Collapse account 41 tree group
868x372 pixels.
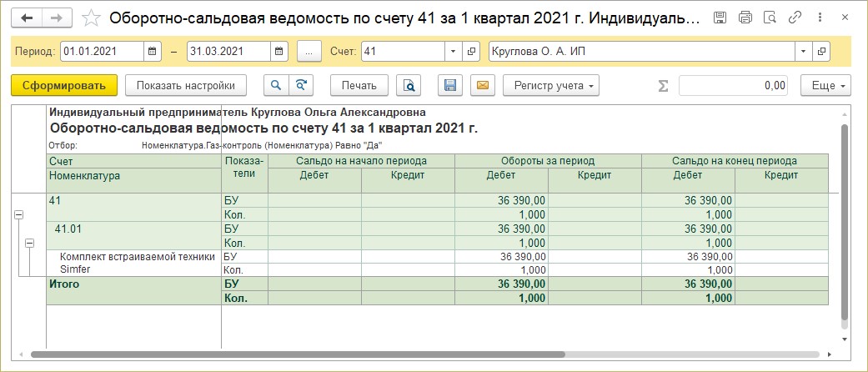17,215
